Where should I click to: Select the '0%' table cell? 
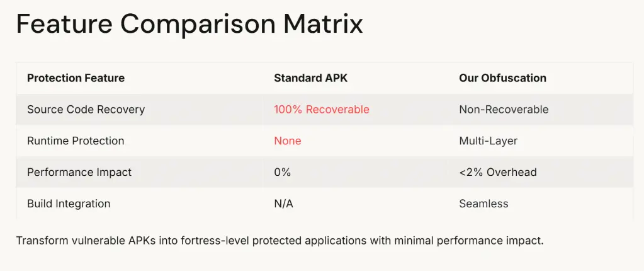coord(282,172)
